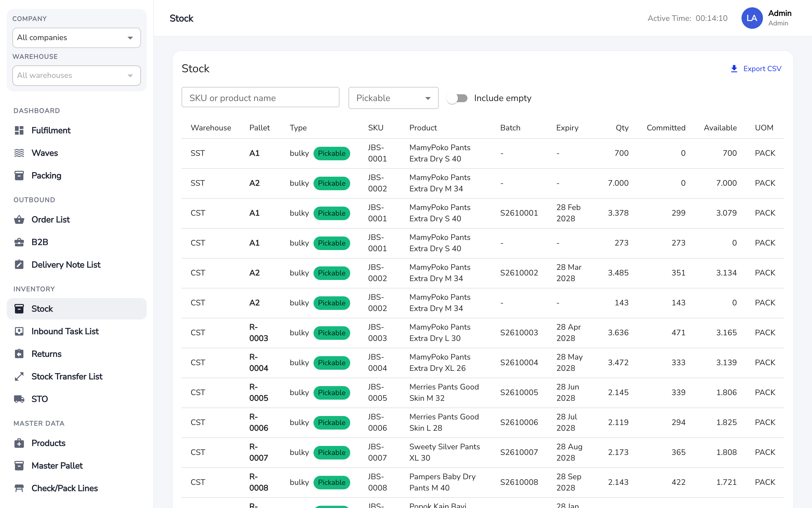Viewport: 812px width, 508px height.
Task: Click the Expiry column header
Action: pos(567,128)
